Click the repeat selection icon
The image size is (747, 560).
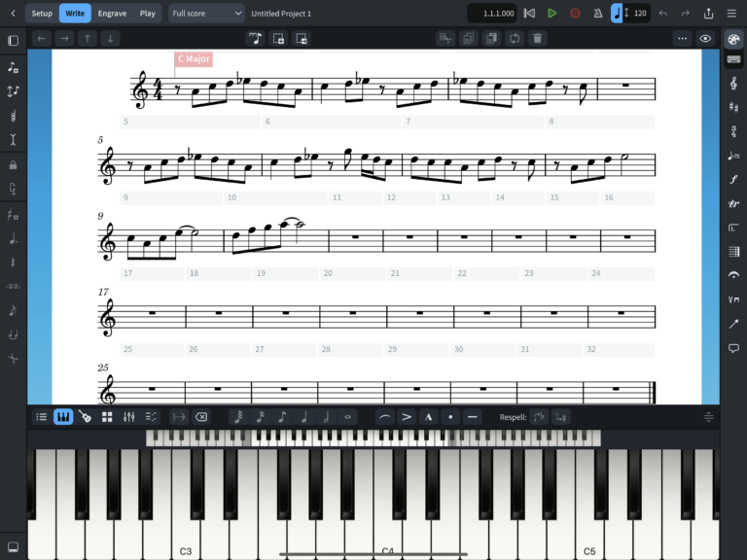pyautogui.click(x=514, y=39)
